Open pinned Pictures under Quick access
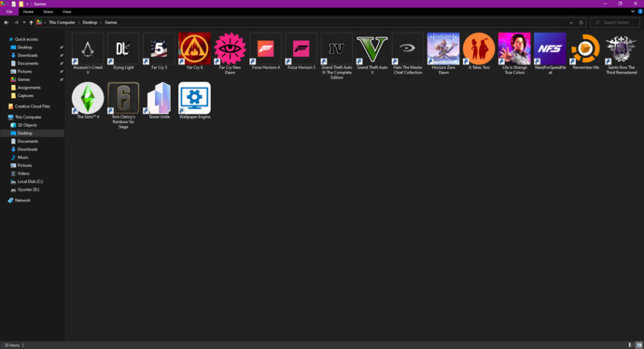 point(24,72)
